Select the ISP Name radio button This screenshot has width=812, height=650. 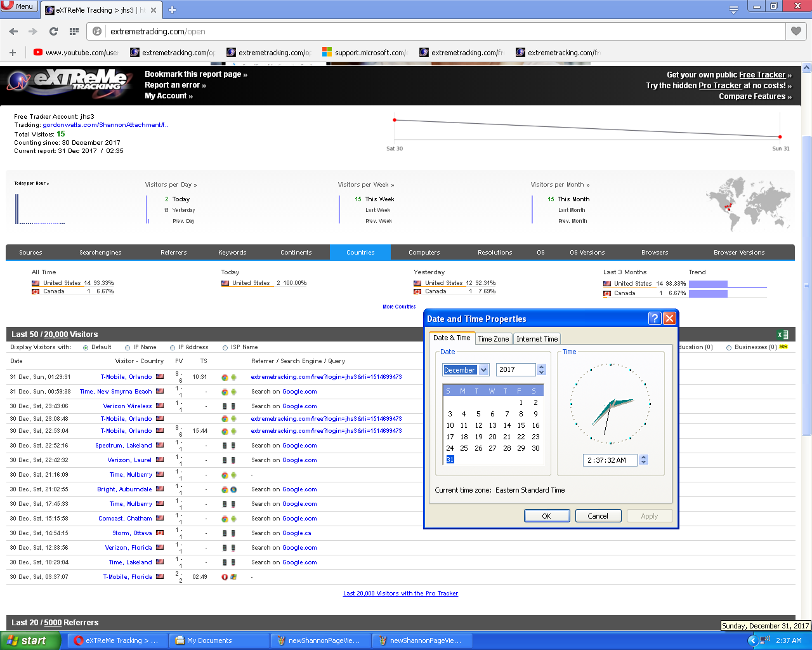225,348
